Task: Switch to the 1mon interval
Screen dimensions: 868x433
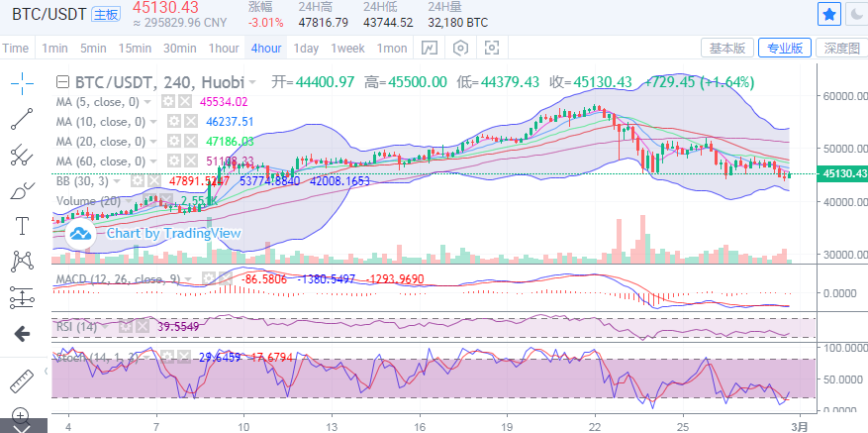Action: [x=392, y=49]
